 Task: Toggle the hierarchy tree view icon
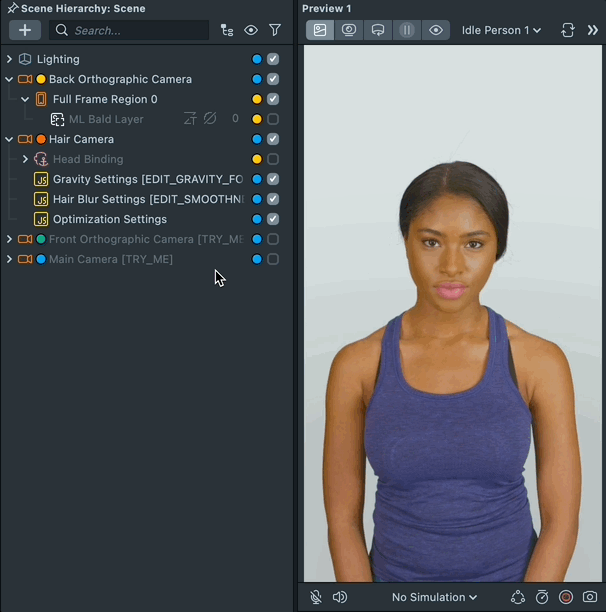227,30
